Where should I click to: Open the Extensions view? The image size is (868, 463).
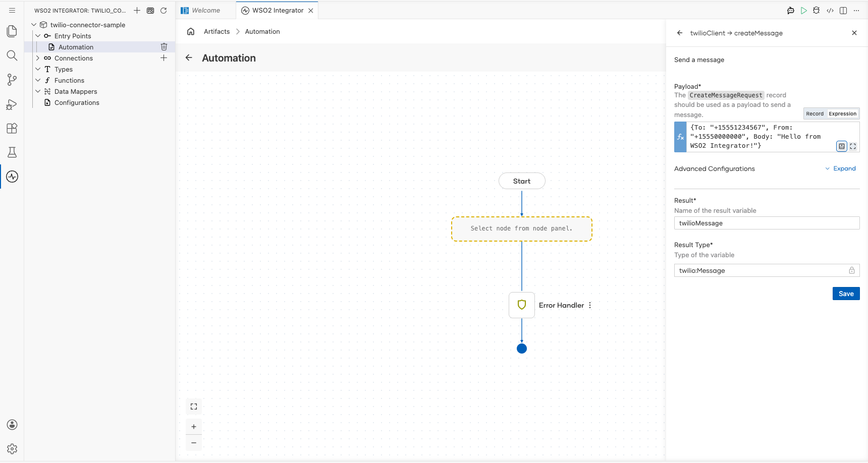click(12, 128)
